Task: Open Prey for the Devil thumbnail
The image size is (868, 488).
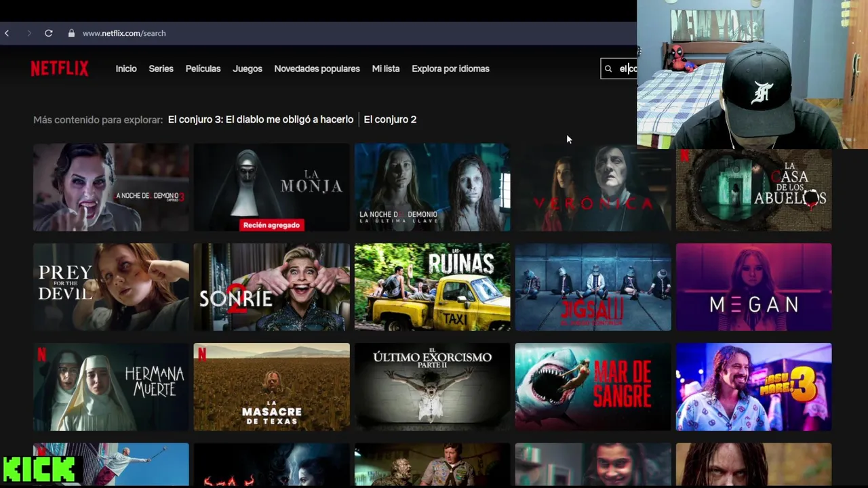Action: pos(111,287)
